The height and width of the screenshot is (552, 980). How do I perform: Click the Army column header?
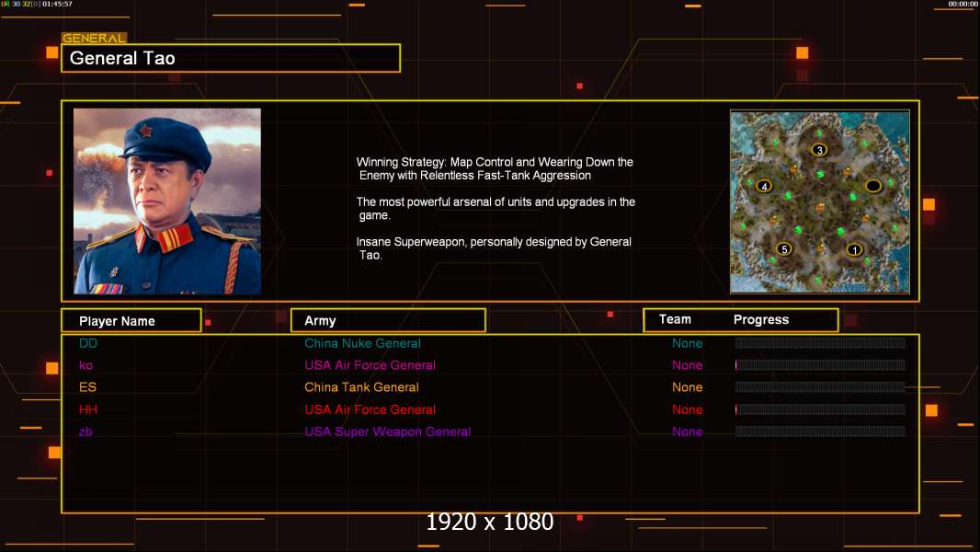coord(388,321)
